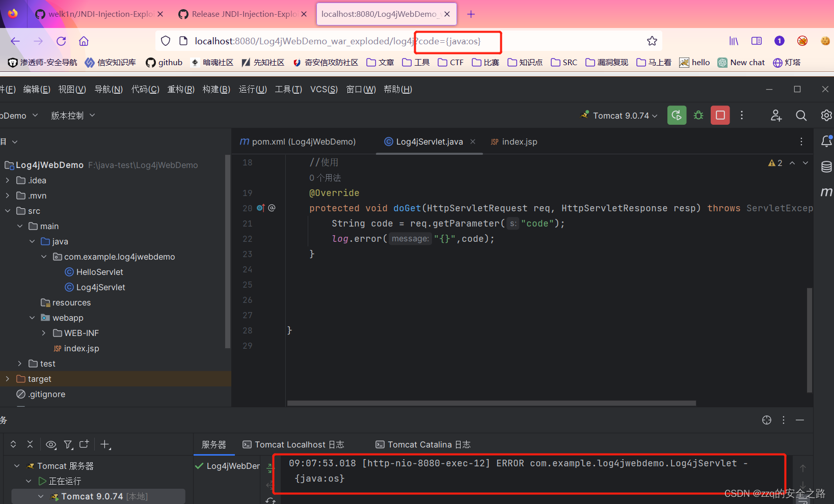Open Maven tool window icon
This screenshot has width=834, height=504.
pos(826,192)
